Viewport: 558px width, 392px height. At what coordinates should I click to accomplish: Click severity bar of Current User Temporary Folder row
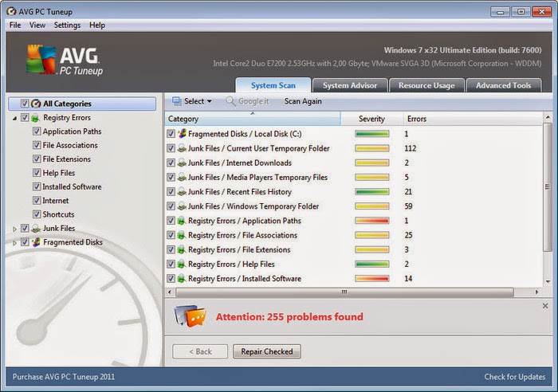tap(372, 148)
